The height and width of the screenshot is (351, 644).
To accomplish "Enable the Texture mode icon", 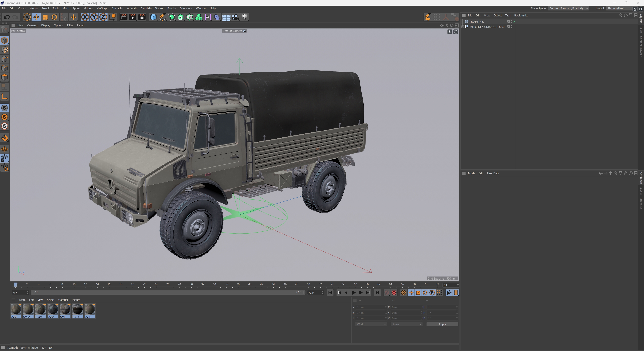I will 5,49.
